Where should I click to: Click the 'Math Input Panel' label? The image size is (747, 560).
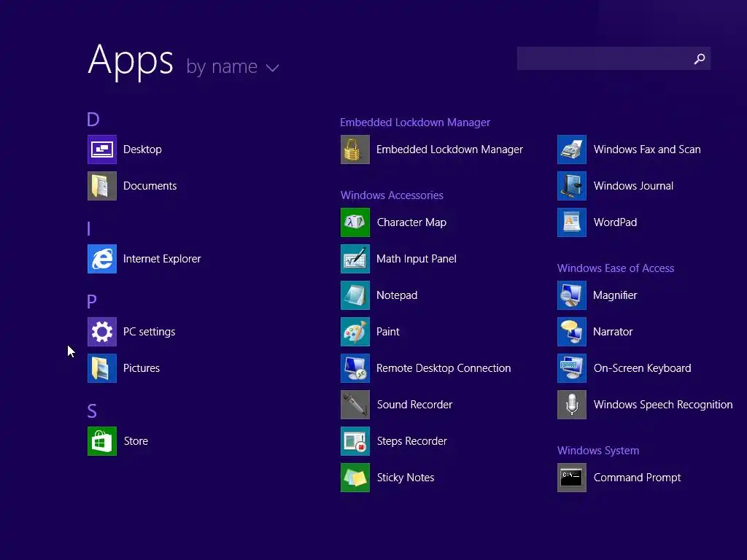[x=417, y=259]
